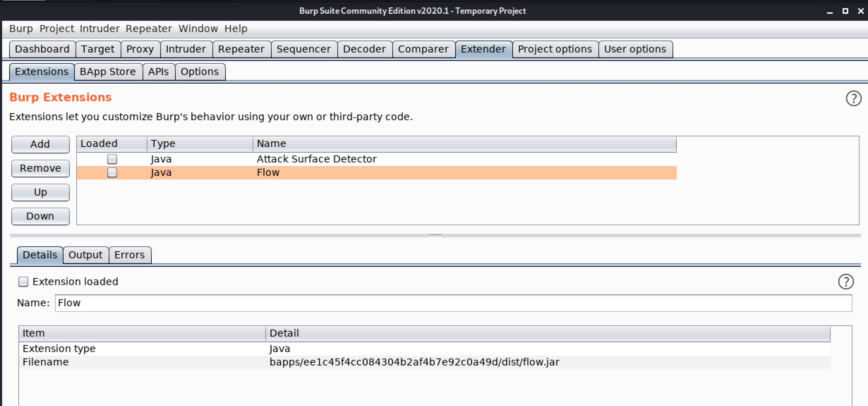The image size is (868, 406).
Task: Switch to the Comparer tab
Action: click(x=424, y=49)
